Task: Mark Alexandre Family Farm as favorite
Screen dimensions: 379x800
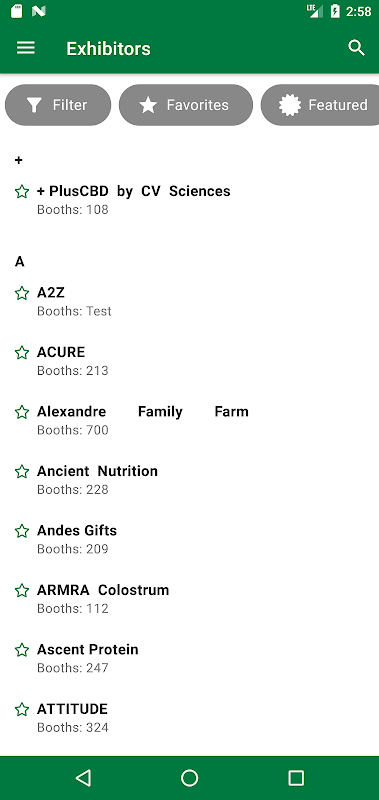Action: [22, 412]
